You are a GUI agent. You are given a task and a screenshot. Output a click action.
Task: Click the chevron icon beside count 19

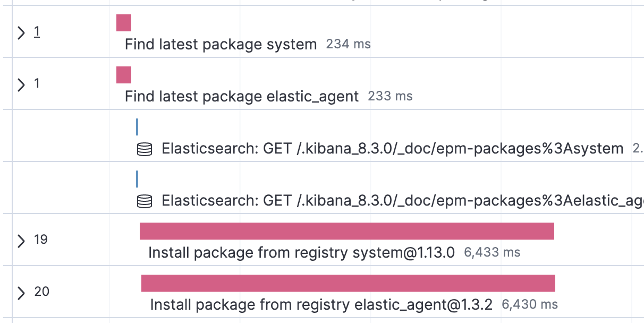[x=22, y=240]
